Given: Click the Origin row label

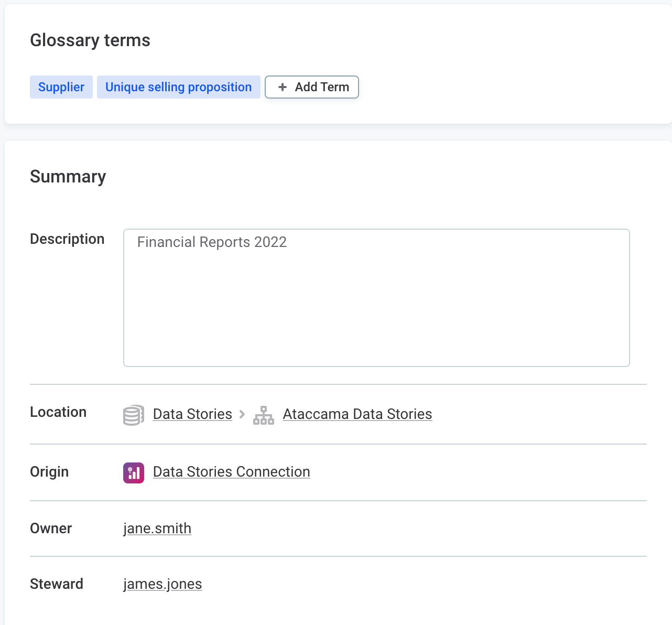Looking at the screenshot, I should tap(49, 472).
